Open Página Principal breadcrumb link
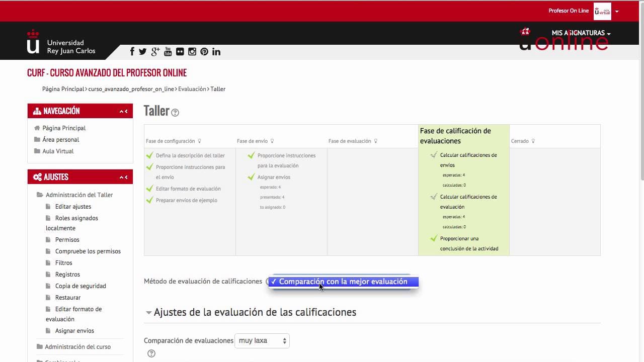 click(x=63, y=89)
